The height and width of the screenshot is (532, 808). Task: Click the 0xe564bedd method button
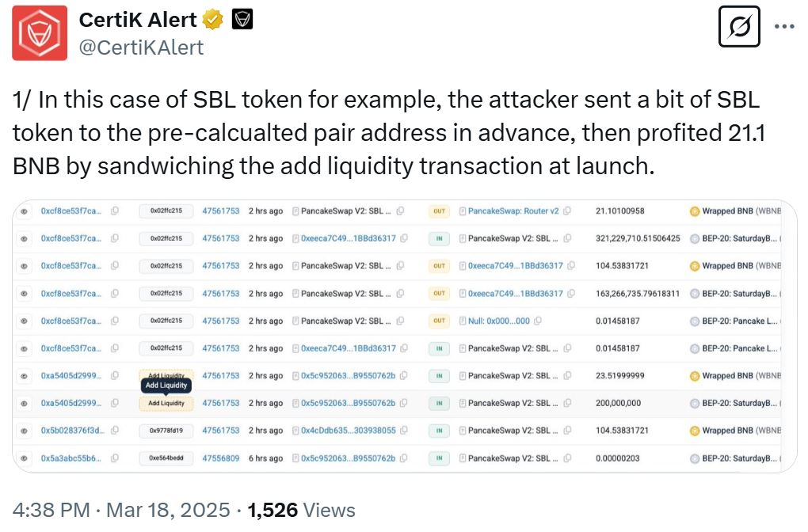coord(166,458)
